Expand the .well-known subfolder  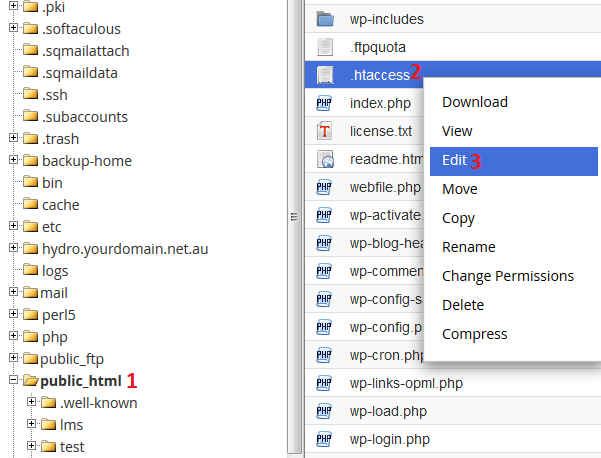click(x=31, y=402)
